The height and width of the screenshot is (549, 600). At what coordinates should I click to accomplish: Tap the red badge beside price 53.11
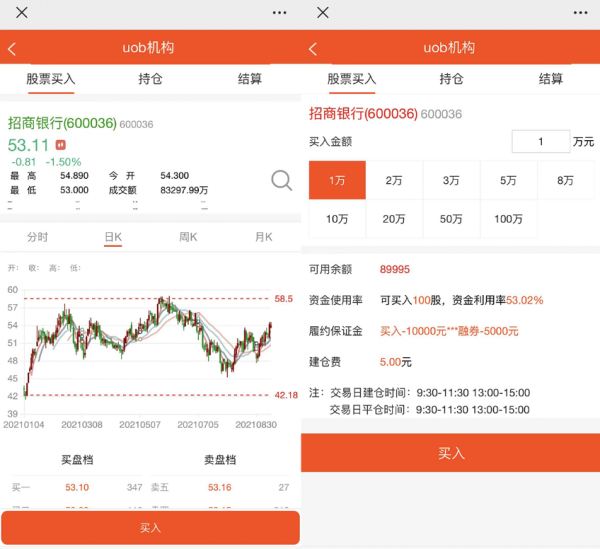tap(60, 145)
